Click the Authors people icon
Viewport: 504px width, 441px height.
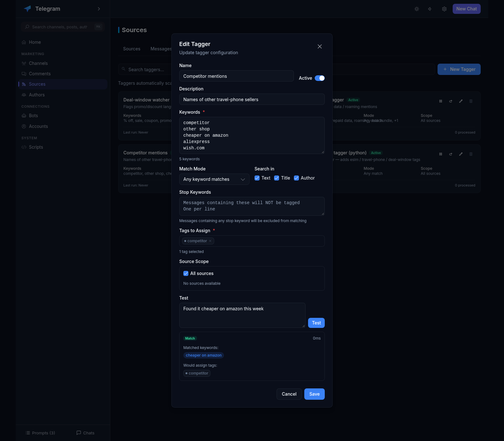tap(24, 95)
